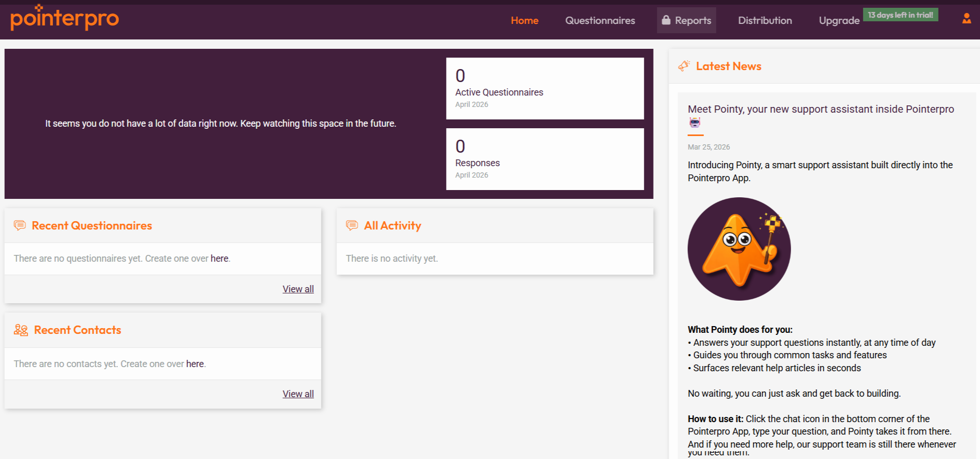The height and width of the screenshot is (459, 980).
Task: Click the All Activity chat icon
Action: pos(352,225)
